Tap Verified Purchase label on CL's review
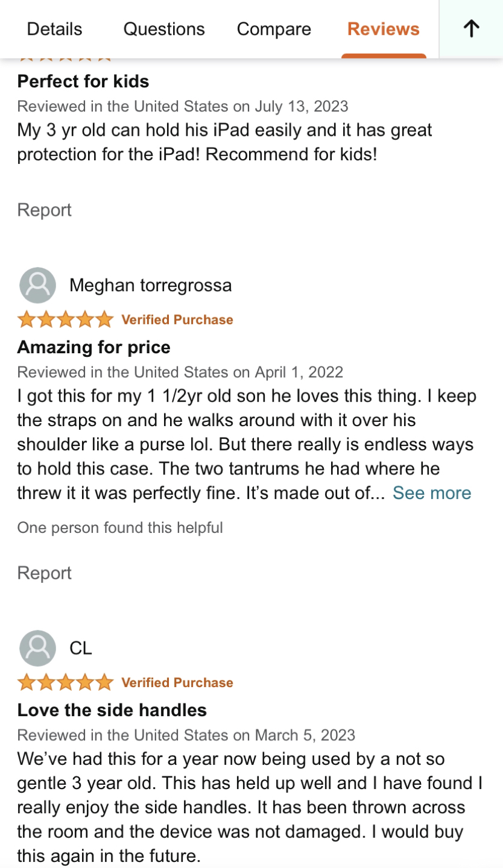This screenshot has height=868, width=503. pos(177,682)
